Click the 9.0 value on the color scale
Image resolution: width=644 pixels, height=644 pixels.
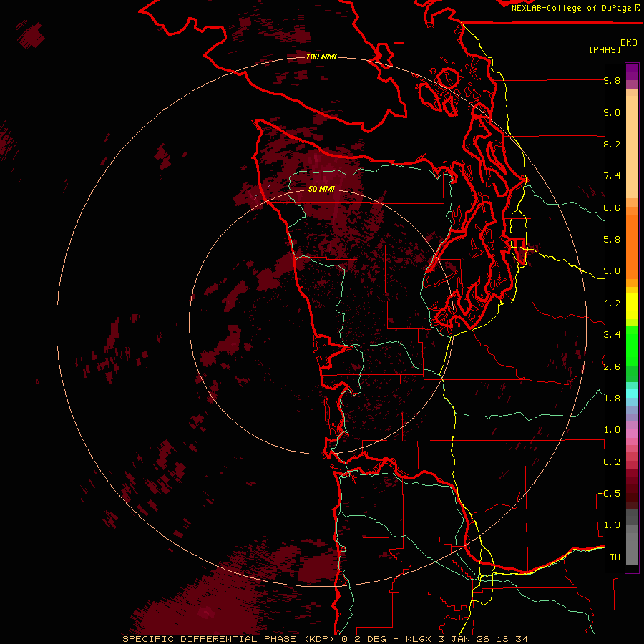(x=612, y=112)
